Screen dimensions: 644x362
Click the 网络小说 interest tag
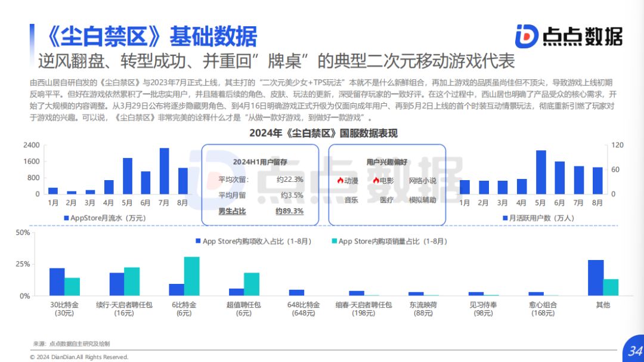pos(422,180)
